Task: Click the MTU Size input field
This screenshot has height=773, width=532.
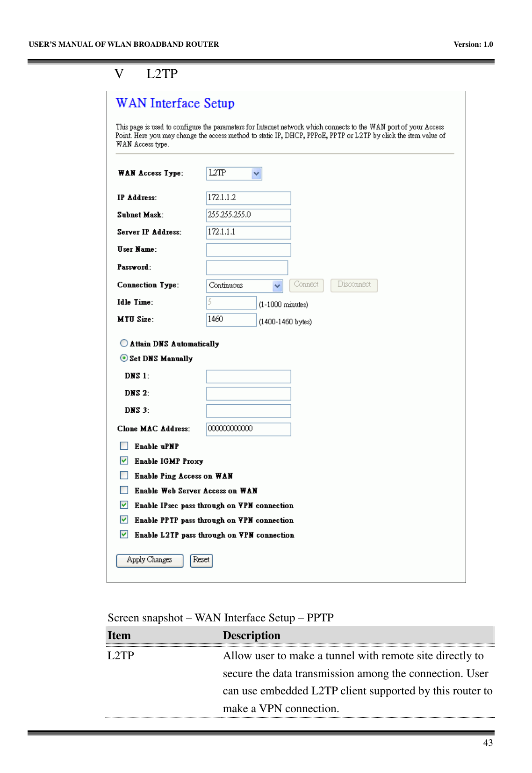Action: coord(231,320)
